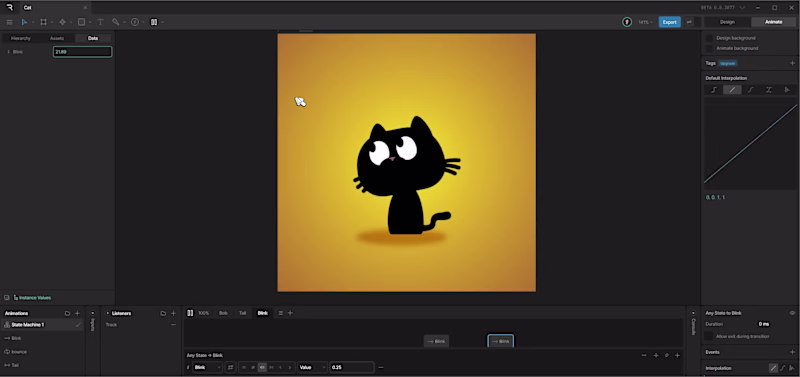Select the Text tool
Screen dimensions: 800x377
101,22
